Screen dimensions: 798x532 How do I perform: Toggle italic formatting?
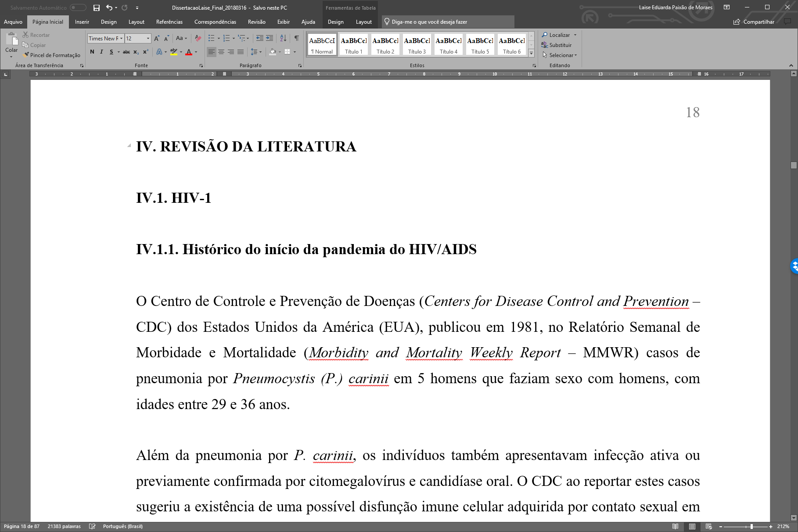coord(101,52)
